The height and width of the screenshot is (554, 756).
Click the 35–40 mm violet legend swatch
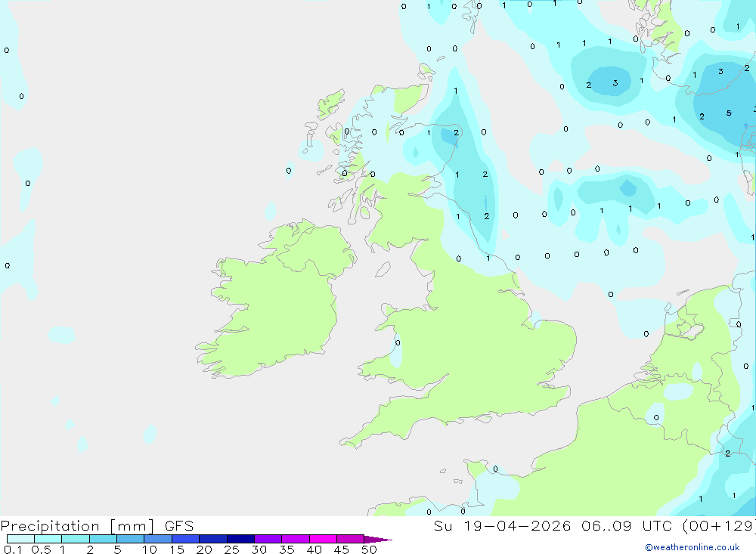pyautogui.click(x=295, y=539)
